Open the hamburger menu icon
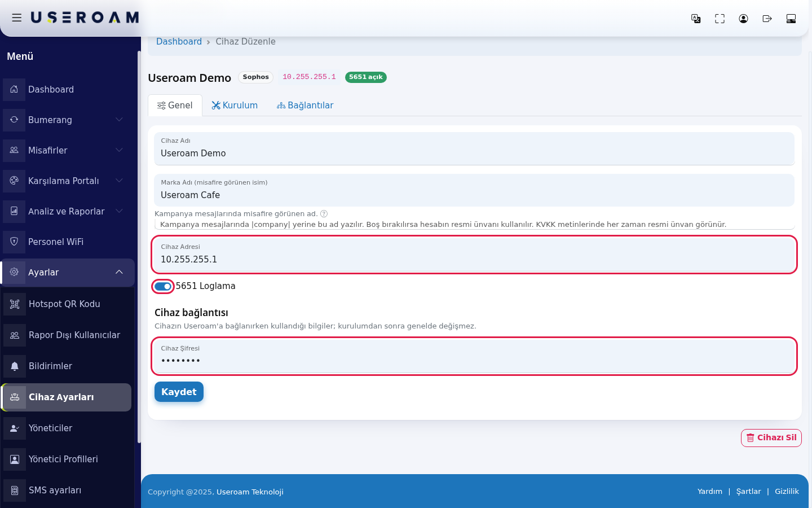The height and width of the screenshot is (508, 812). (x=17, y=18)
